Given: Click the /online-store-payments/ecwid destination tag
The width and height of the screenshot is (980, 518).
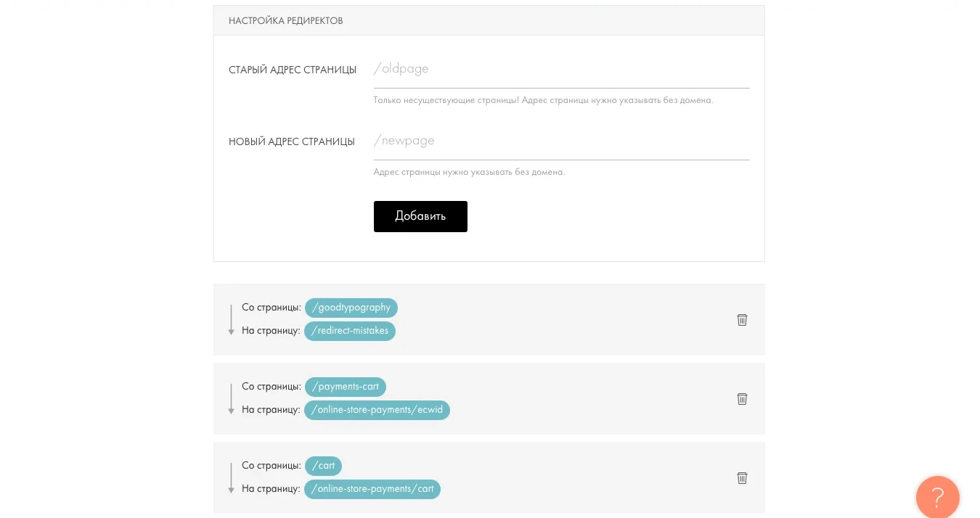Looking at the screenshot, I should coord(377,410).
